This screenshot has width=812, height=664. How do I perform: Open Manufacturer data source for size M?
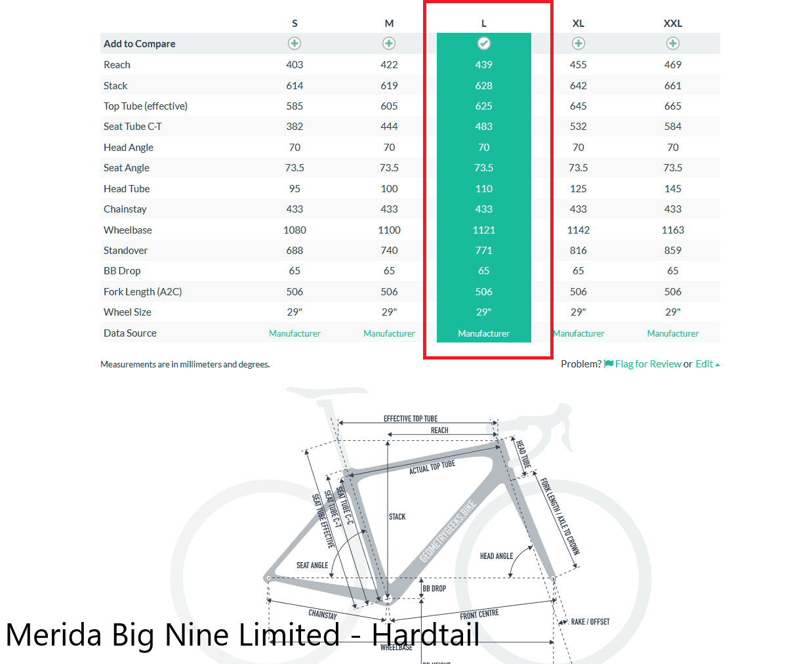(389, 333)
